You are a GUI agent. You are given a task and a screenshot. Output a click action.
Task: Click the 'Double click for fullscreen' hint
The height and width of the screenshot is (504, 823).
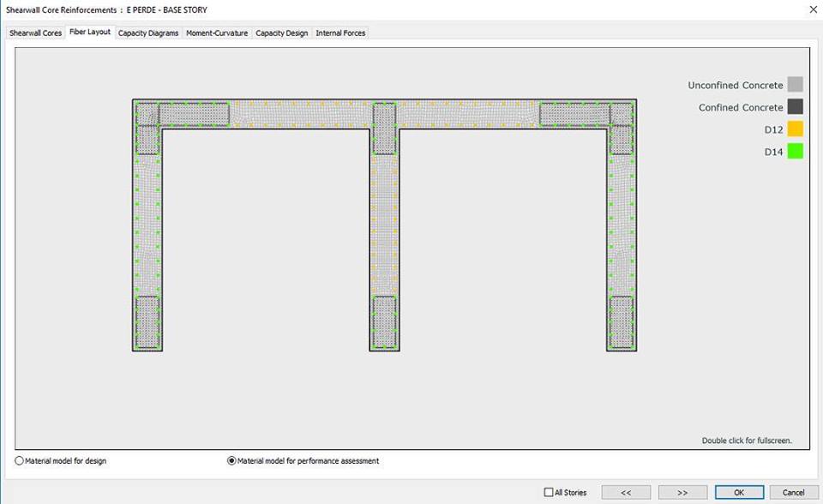pyautogui.click(x=746, y=441)
